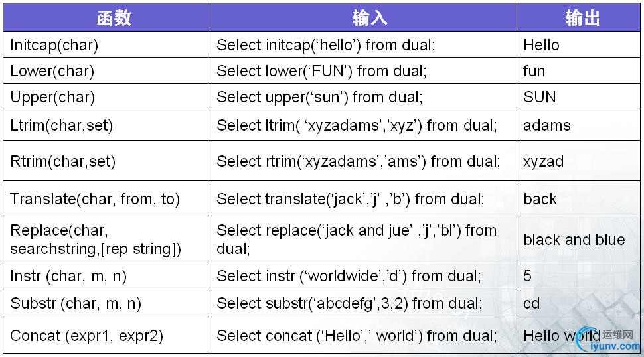Image resolution: width=644 pixels, height=357 pixels.
Task: Select Translate(char, from, to) cell
Action: (x=106, y=198)
